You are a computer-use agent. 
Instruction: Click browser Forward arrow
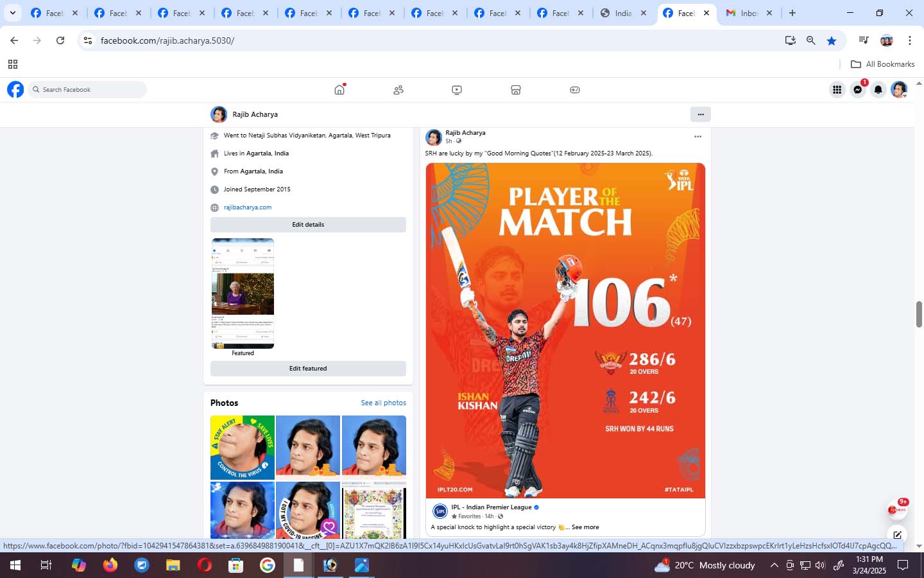[x=37, y=40]
